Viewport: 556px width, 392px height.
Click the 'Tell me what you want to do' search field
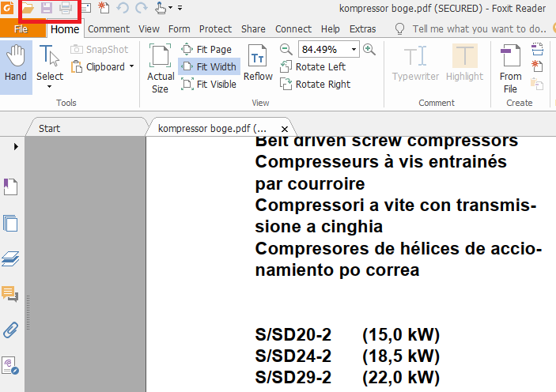(x=479, y=29)
